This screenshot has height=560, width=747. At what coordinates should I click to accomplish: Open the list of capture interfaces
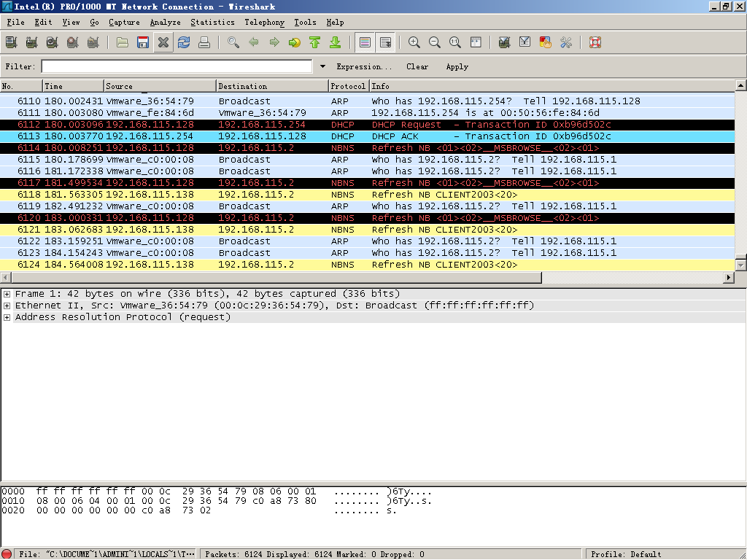click(x=12, y=42)
